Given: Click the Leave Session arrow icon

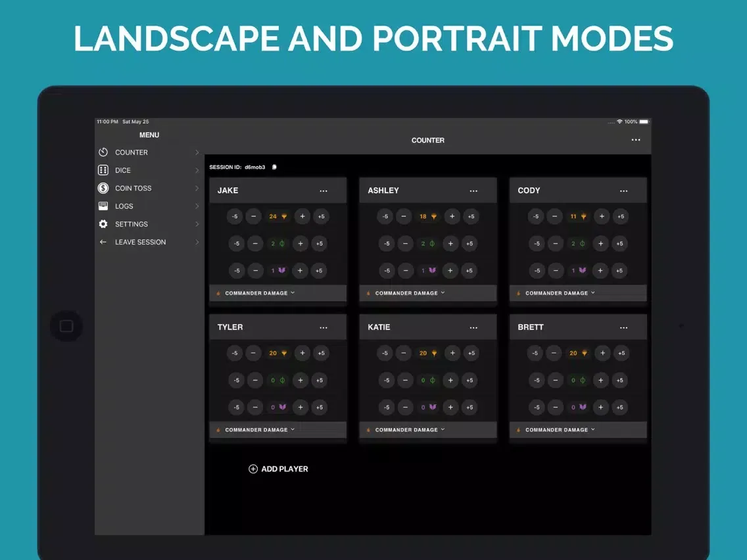Looking at the screenshot, I should 103,242.
